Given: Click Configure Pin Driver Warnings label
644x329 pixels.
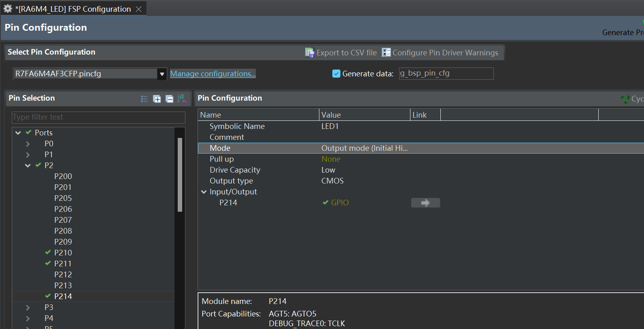Looking at the screenshot, I should click(445, 53).
